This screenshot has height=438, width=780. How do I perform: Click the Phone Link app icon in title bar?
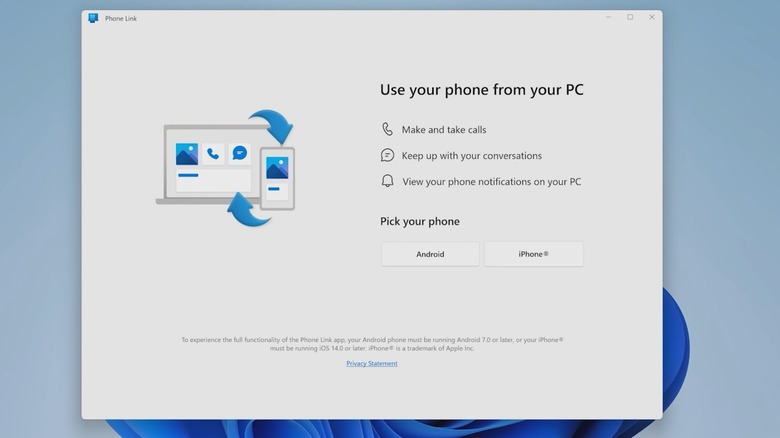click(x=93, y=18)
